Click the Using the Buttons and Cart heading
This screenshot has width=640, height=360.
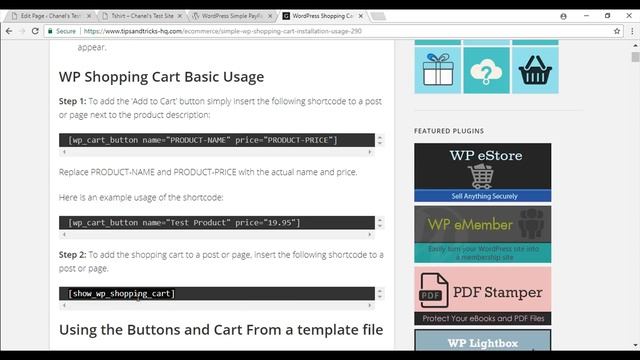(221, 329)
